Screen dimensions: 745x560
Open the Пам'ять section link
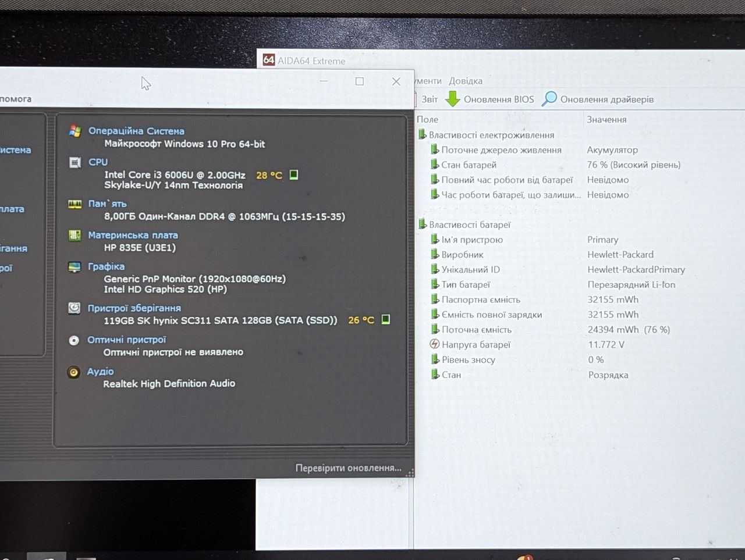(107, 204)
